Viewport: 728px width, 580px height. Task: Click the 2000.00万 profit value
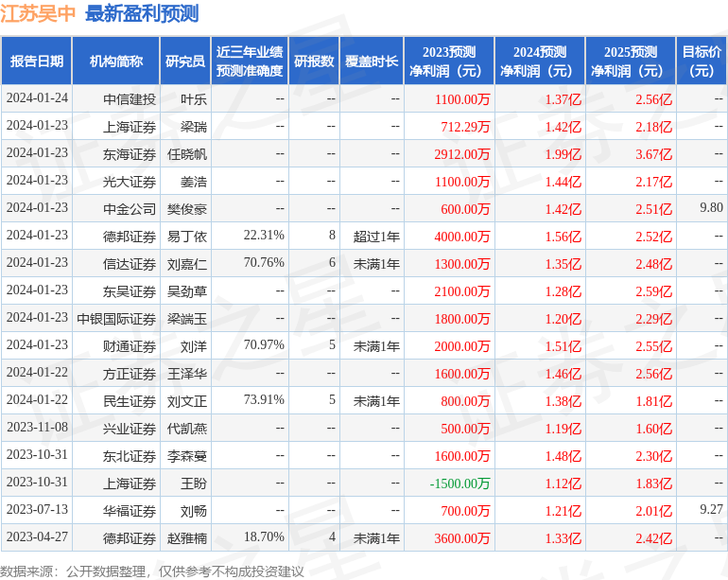462,345
